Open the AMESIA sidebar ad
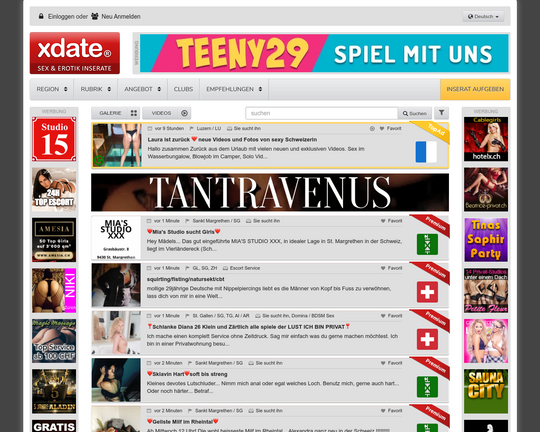The width and height of the screenshot is (540, 432). 54,240
